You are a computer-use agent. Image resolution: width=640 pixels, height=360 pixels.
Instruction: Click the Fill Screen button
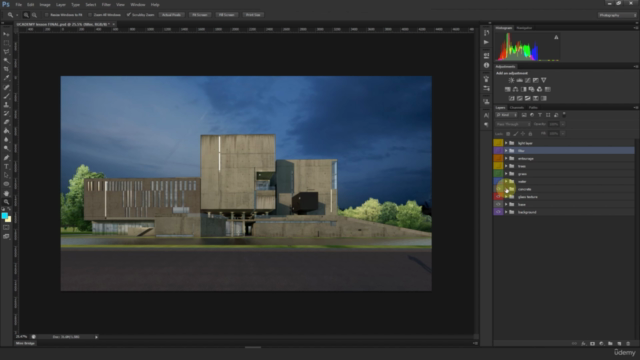coord(227,15)
